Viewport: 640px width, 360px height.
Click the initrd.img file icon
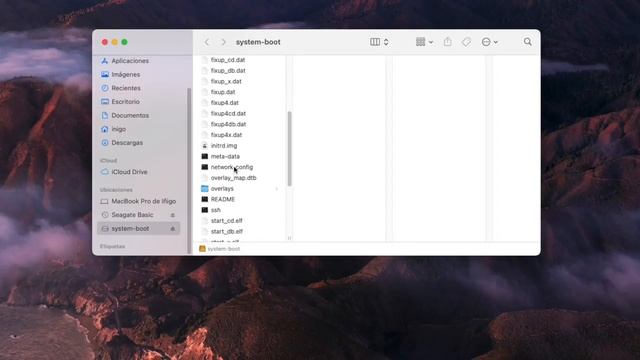205,146
